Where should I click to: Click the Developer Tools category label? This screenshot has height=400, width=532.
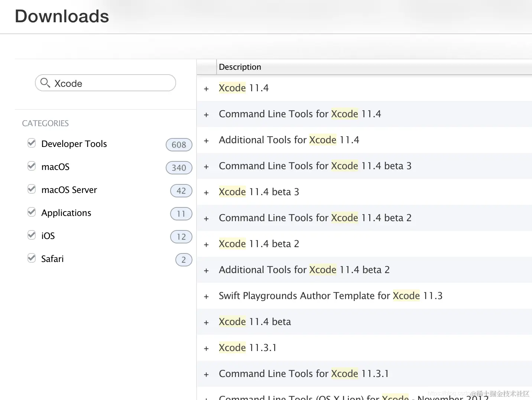(x=74, y=144)
